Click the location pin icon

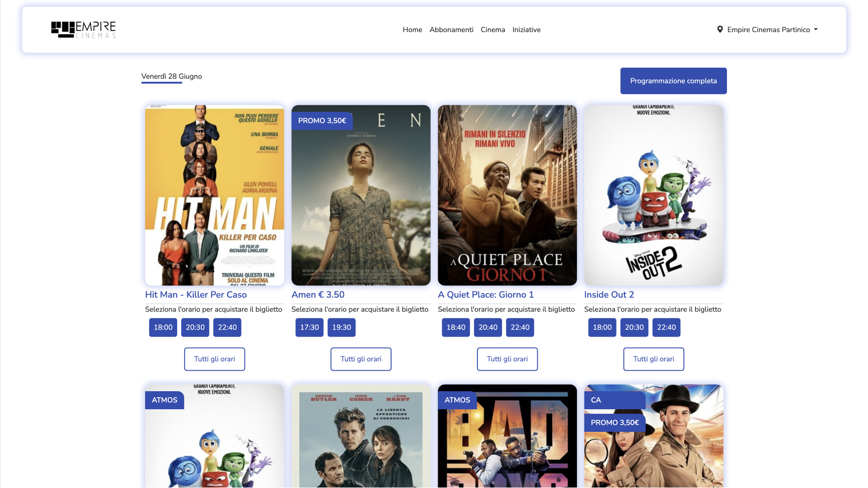pyautogui.click(x=720, y=30)
